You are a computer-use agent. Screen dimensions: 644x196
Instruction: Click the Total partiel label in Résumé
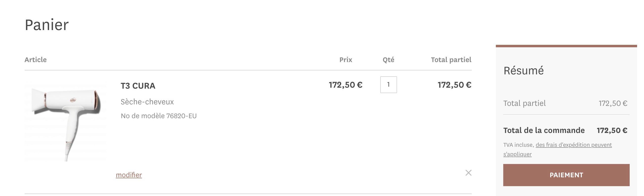click(x=524, y=103)
